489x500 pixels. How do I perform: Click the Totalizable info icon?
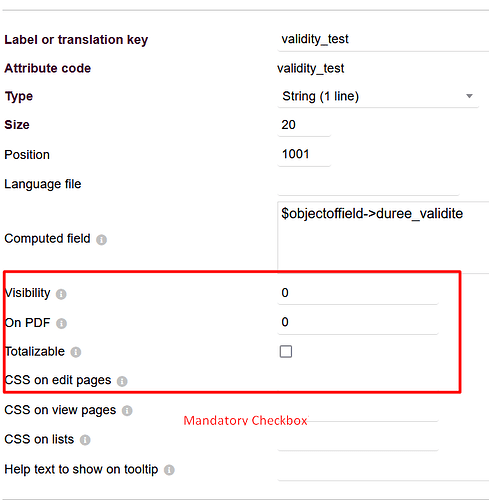(x=76, y=352)
